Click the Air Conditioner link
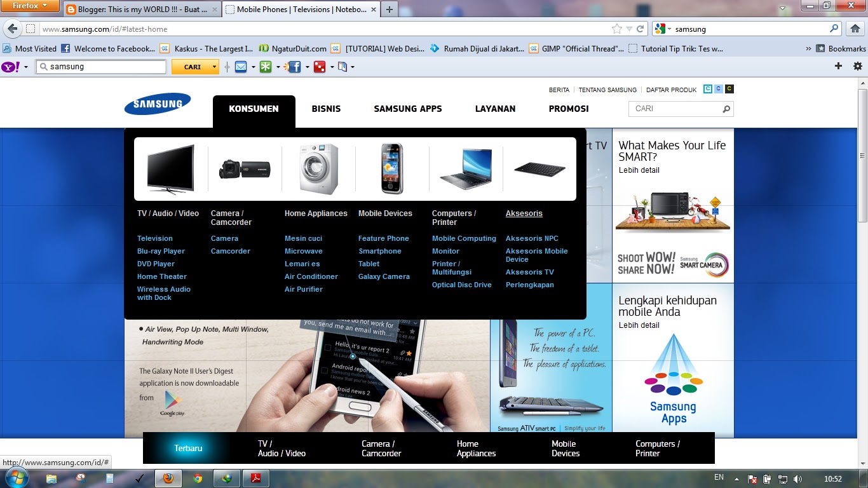Viewport: 868px width, 488px height. tap(311, 276)
